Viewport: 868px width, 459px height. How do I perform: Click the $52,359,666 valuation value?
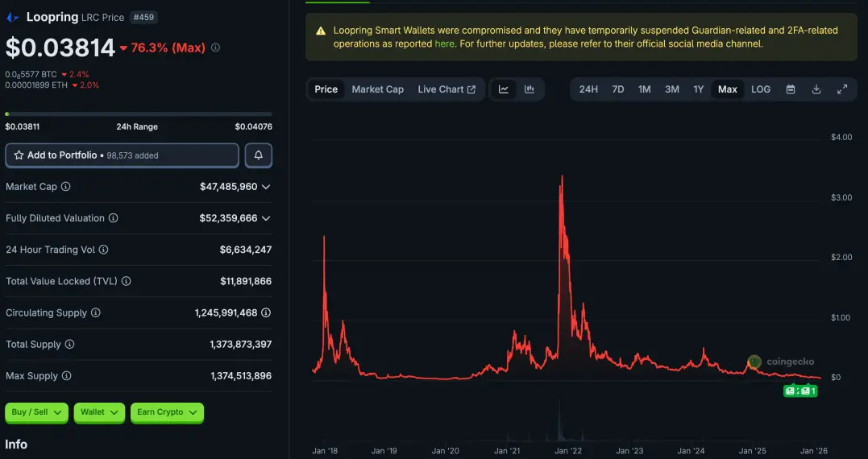(x=229, y=218)
